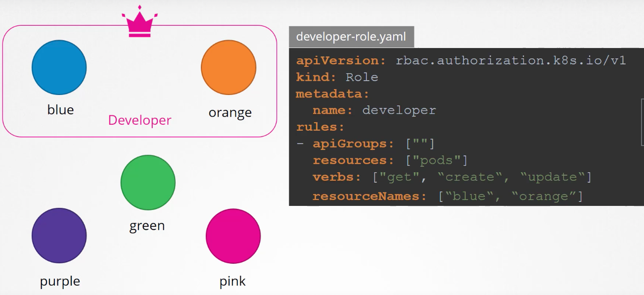Select the orange pod circle
This screenshot has width=644, height=295.
coord(229,67)
